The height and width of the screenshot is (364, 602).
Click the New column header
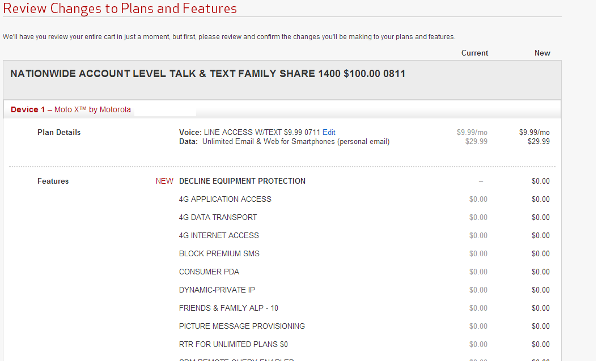click(x=542, y=53)
